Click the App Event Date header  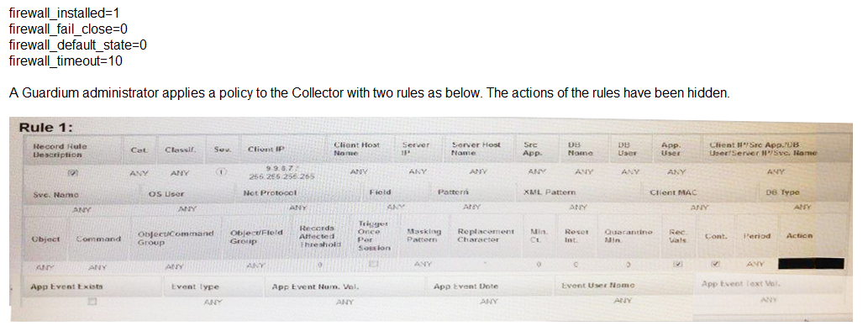(x=466, y=287)
